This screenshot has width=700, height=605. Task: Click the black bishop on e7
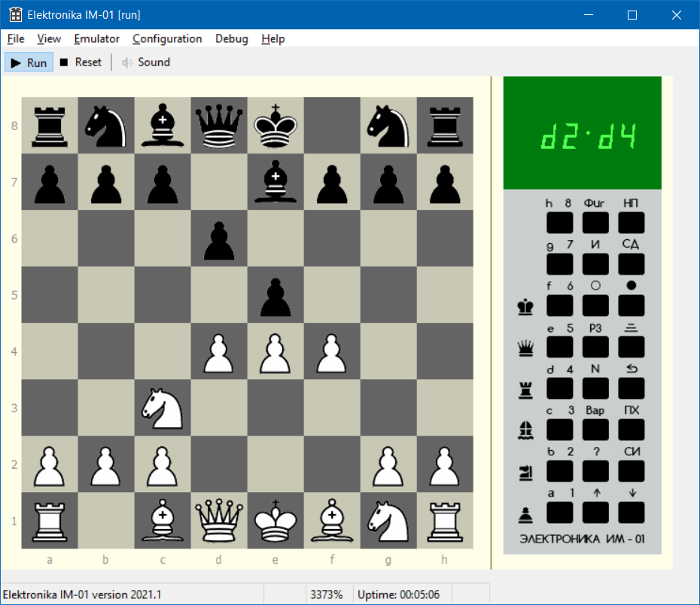pyautogui.click(x=275, y=182)
